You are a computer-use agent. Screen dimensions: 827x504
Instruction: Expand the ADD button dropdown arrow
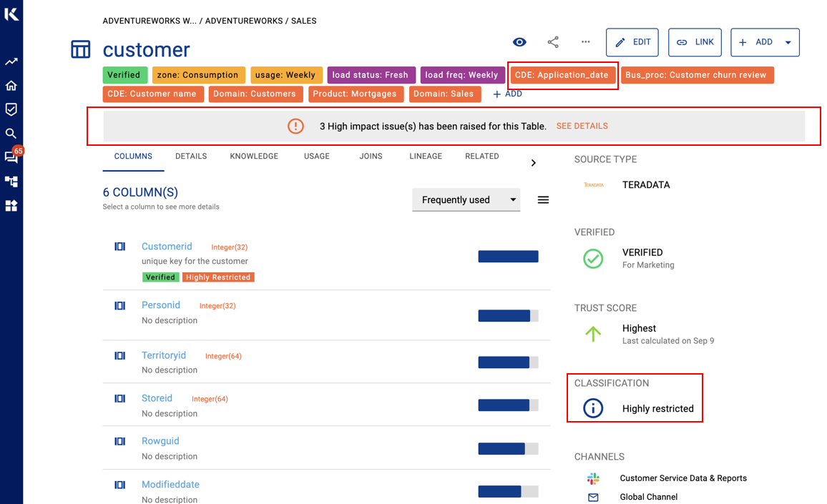point(788,42)
